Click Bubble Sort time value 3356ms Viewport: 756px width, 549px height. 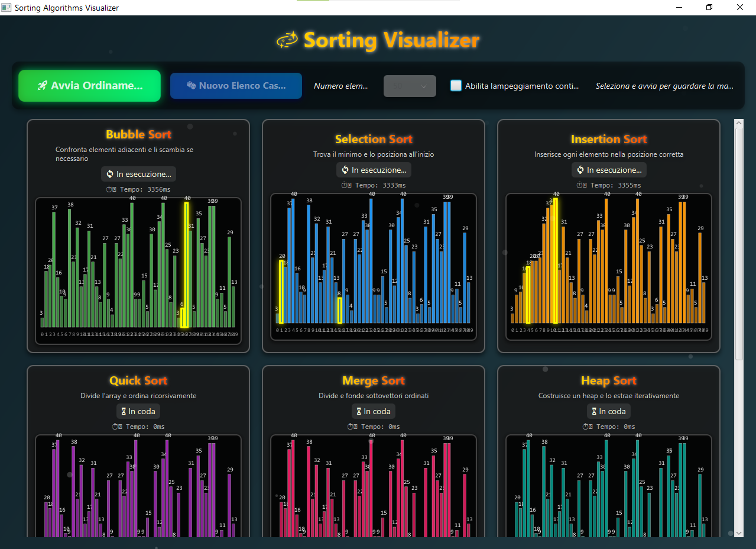pyautogui.click(x=159, y=189)
